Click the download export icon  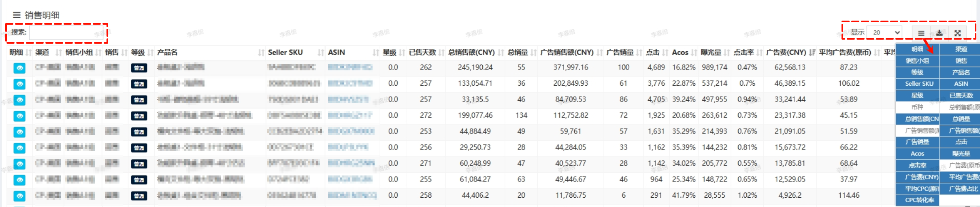point(939,33)
